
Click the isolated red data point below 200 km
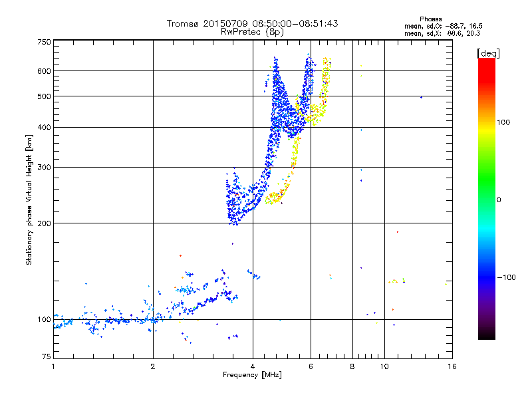[397, 232]
